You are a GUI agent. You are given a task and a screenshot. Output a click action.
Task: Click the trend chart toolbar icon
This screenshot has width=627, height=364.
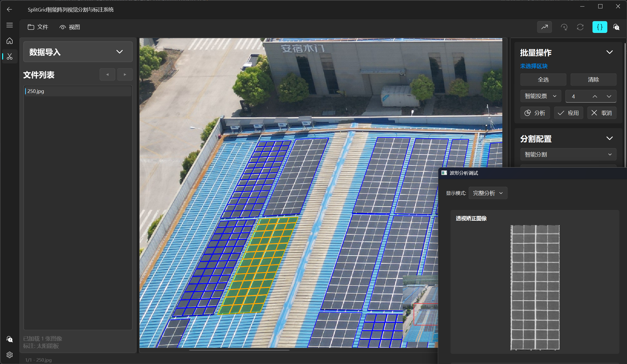point(544,27)
